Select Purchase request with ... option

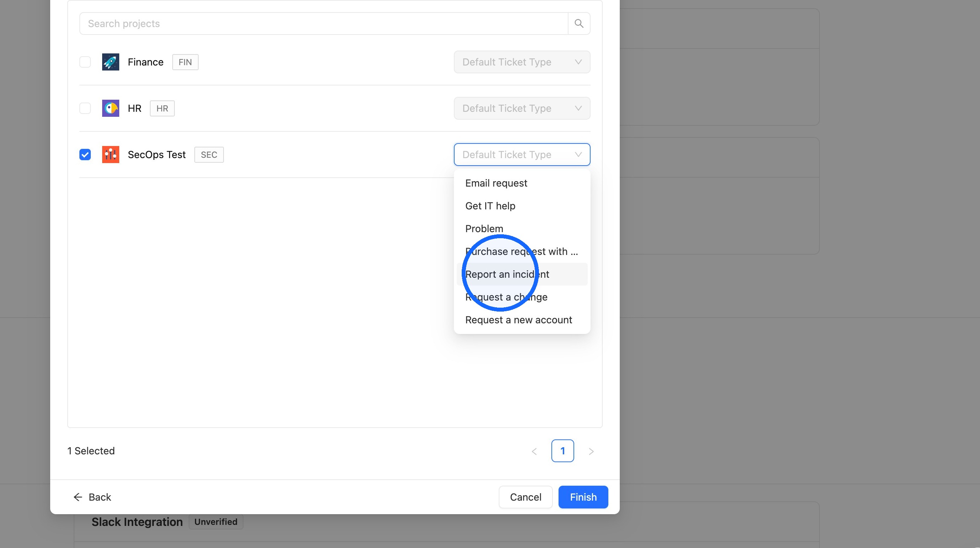[522, 251]
